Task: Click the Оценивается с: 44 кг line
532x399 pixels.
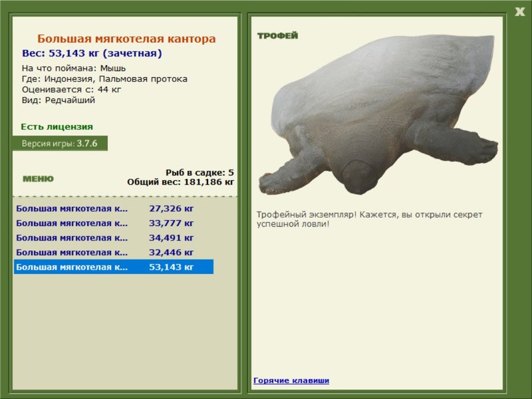Action: coord(71,90)
